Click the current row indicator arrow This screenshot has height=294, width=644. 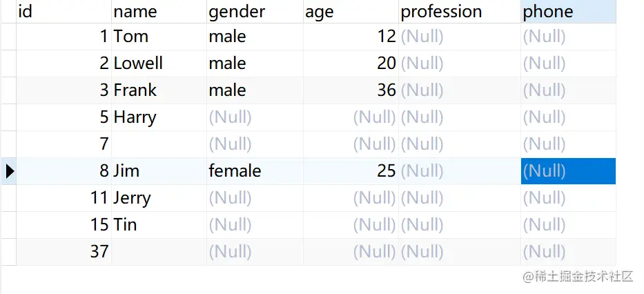pos(9,171)
